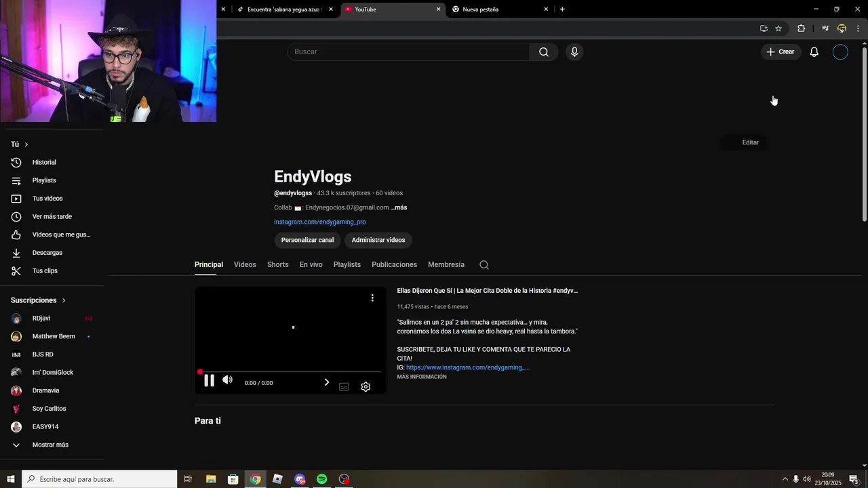Open a new browser tab

tap(562, 9)
